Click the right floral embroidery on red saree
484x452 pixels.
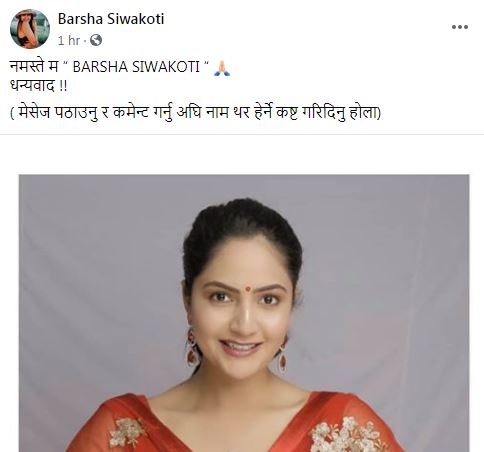click(x=348, y=434)
